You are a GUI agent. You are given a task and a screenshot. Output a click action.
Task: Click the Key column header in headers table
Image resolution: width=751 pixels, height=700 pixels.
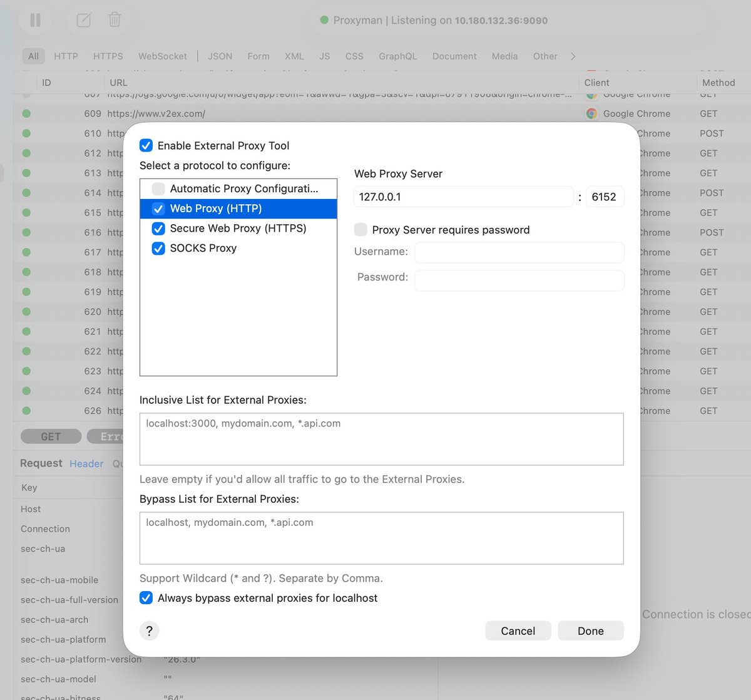click(x=29, y=487)
